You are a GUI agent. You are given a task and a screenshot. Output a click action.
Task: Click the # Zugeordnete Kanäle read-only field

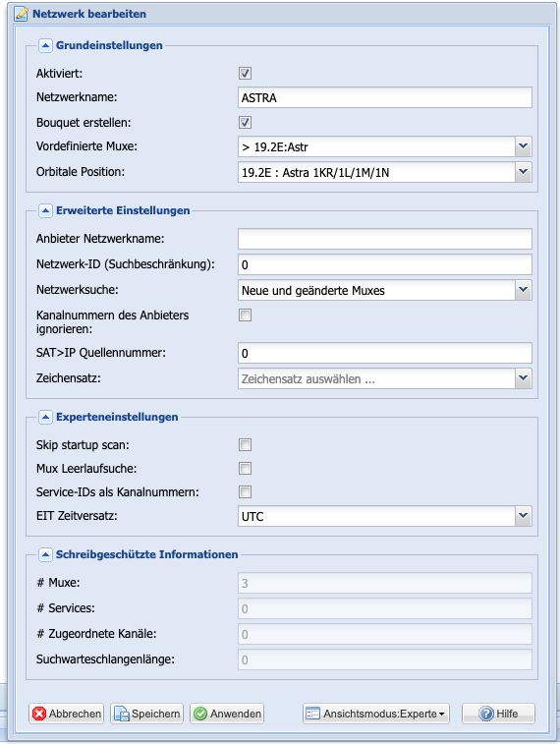[385, 634]
